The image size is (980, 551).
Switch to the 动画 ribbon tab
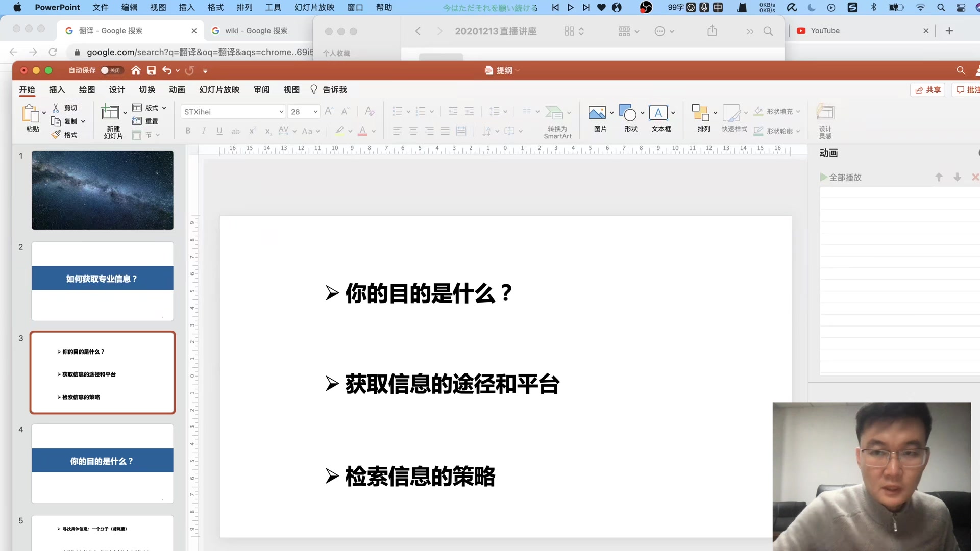coord(177,90)
